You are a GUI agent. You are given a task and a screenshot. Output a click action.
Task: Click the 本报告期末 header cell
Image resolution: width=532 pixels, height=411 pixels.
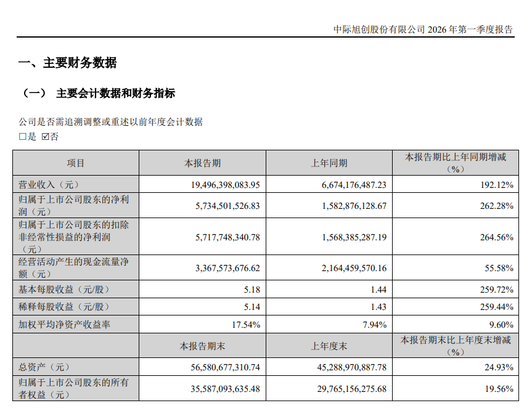(x=203, y=346)
